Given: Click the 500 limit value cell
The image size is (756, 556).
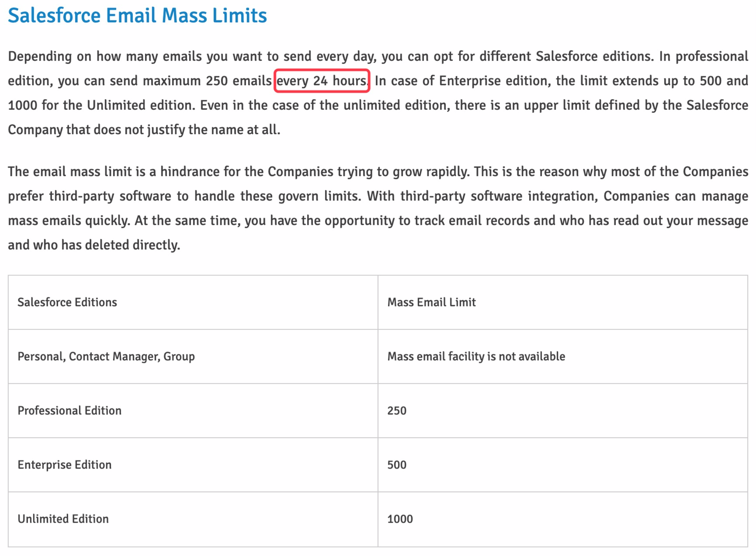Looking at the screenshot, I should (x=397, y=464).
